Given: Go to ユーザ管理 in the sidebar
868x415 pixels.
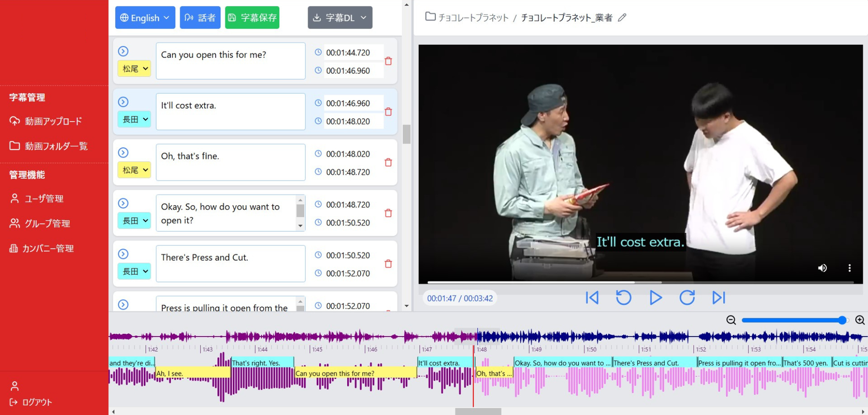Looking at the screenshot, I should click(37, 198).
